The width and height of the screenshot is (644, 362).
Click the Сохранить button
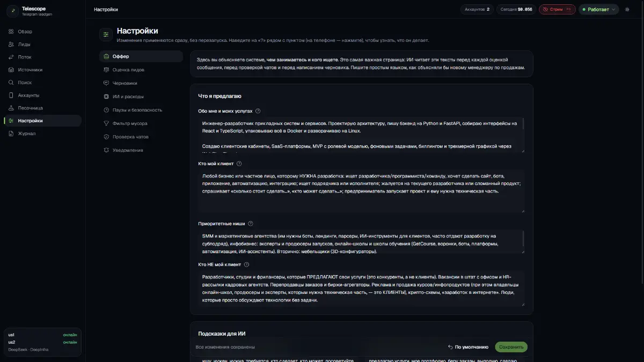511,347
